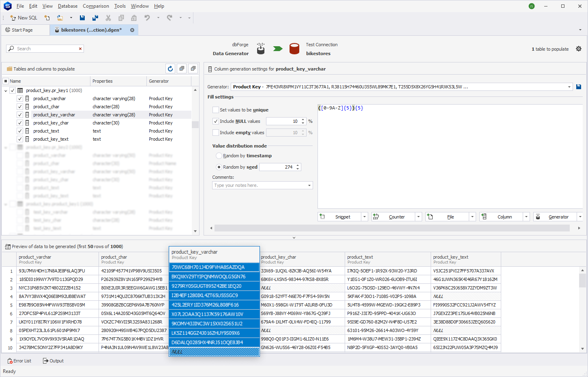Close the bikestores .dgen tab
588x377 pixels.
pyautogui.click(x=132, y=30)
